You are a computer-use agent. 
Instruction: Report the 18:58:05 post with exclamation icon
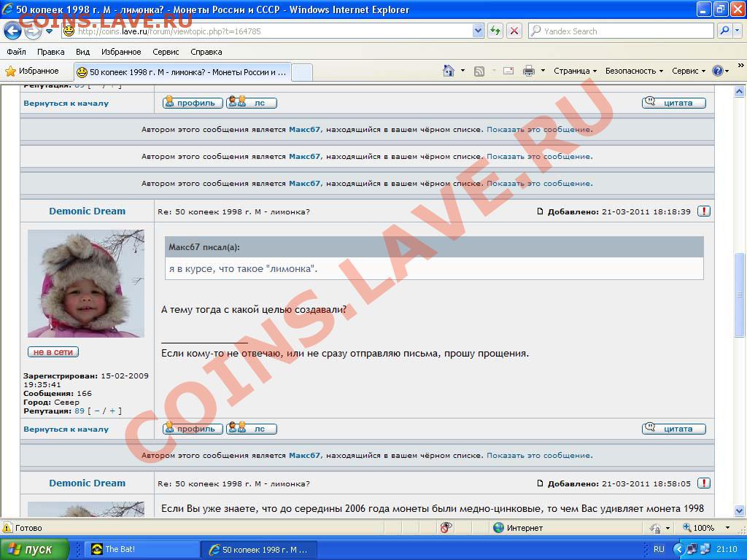(704, 483)
